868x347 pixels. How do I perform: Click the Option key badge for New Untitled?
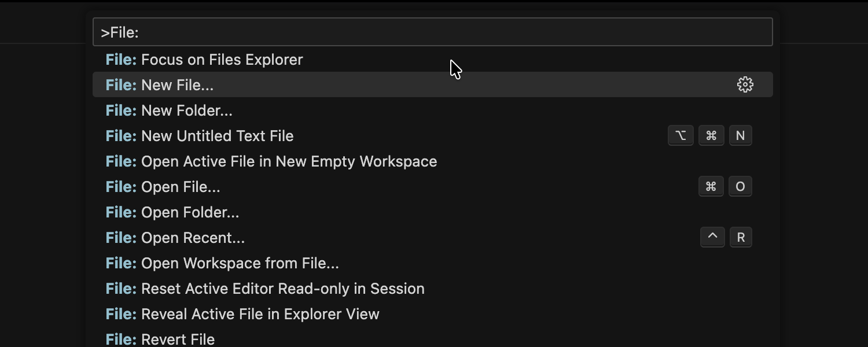coord(681,136)
